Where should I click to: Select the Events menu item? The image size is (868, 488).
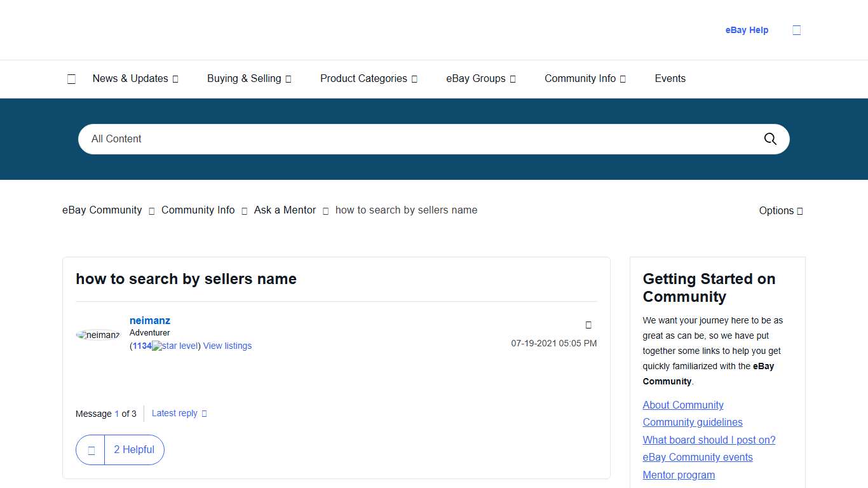pos(670,78)
